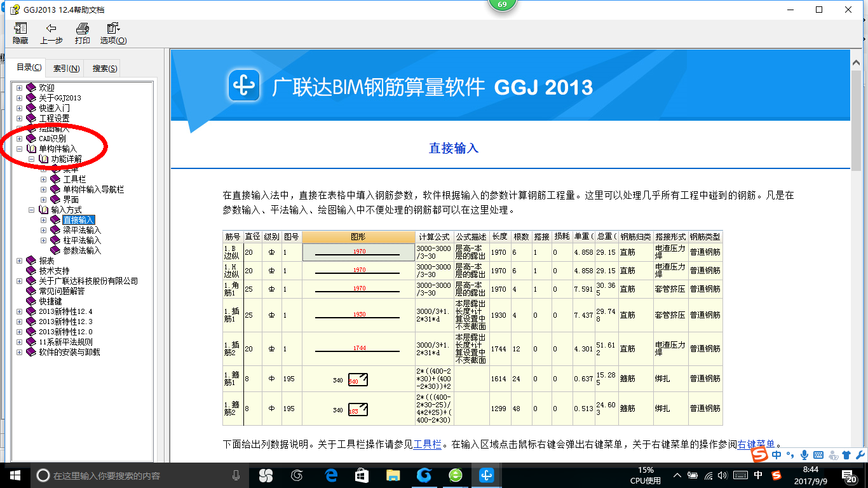Follow the 右键菜单 hyperlink in the article
Image resolution: width=868 pixels, height=488 pixels.
click(756, 445)
